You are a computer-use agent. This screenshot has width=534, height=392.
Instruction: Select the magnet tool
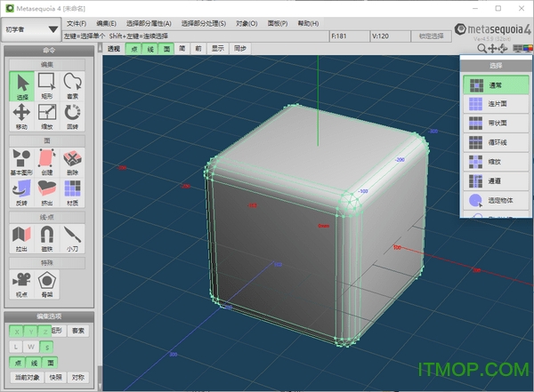click(47, 238)
